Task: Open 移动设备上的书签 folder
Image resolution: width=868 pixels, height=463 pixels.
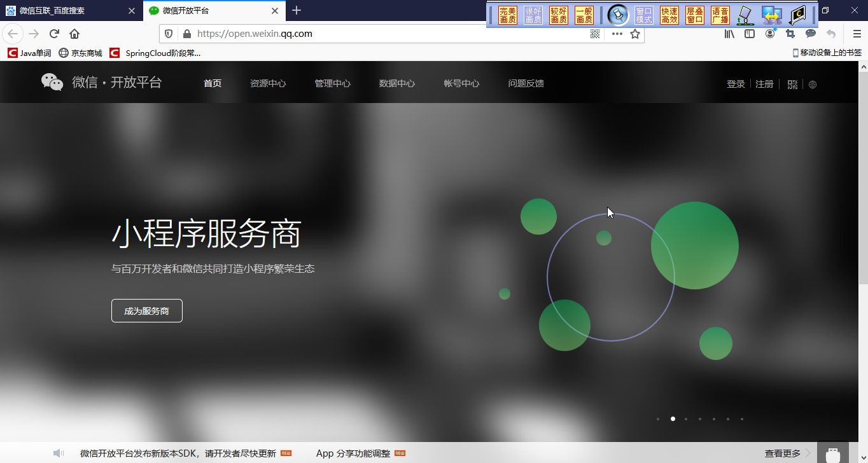Action: point(827,53)
